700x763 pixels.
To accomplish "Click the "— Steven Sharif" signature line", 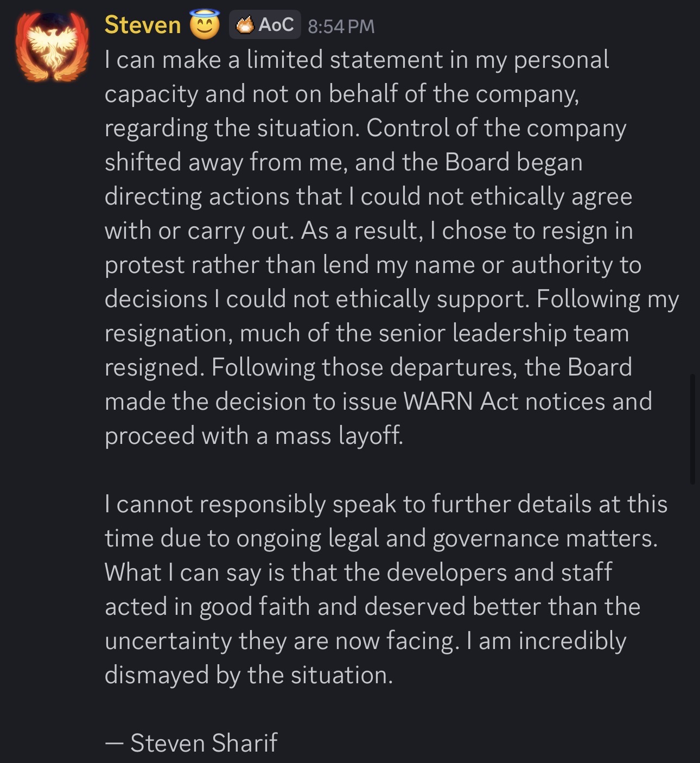I will [191, 743].
